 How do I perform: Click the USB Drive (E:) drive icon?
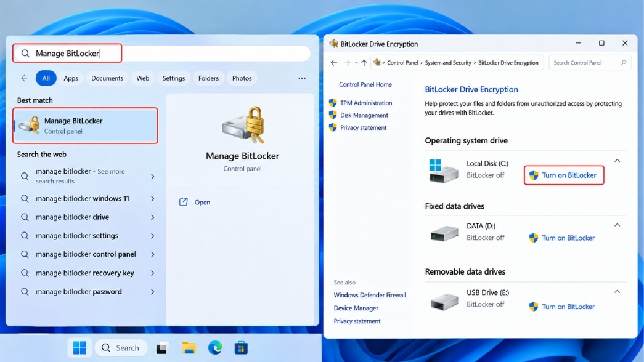pyautogui.click(x=444, y=302)
